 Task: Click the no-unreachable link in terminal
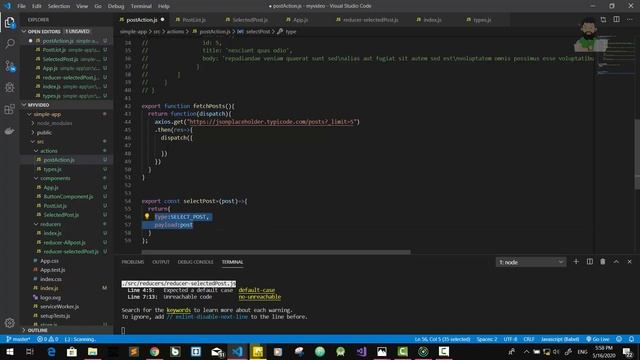(260, 297)
